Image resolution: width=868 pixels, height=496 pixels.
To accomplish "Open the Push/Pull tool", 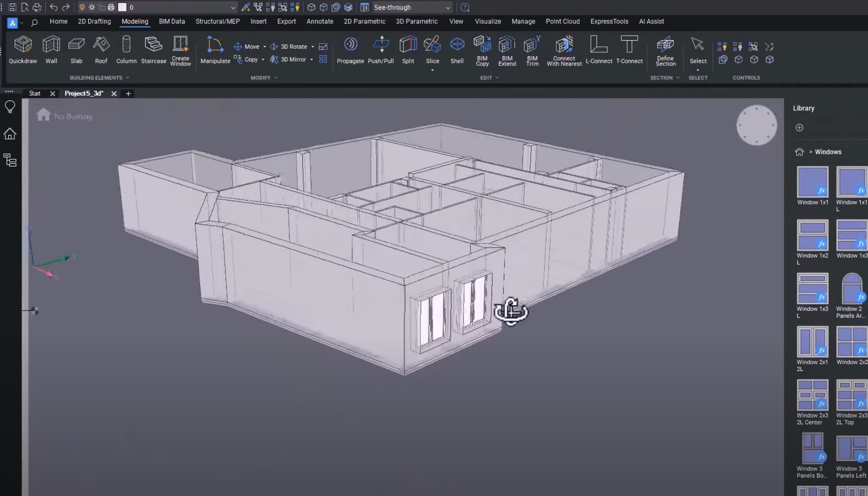I will (x=381, y=50).
